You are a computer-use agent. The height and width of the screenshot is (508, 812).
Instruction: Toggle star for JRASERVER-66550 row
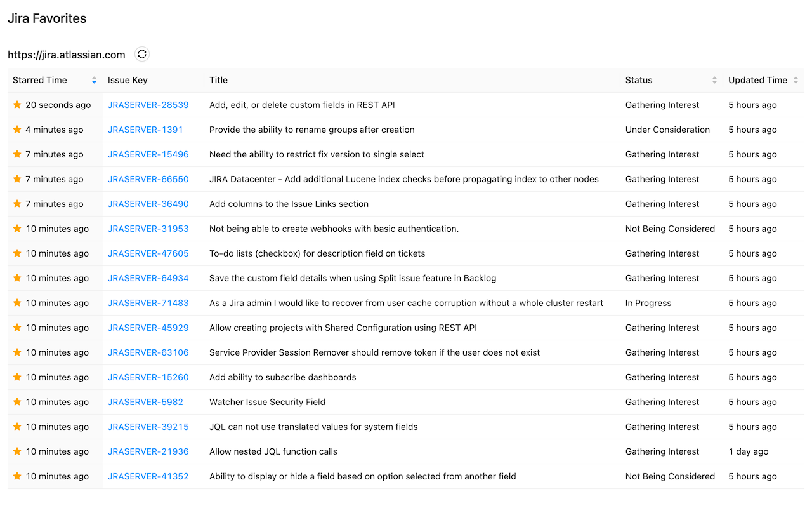pos(17,179)
